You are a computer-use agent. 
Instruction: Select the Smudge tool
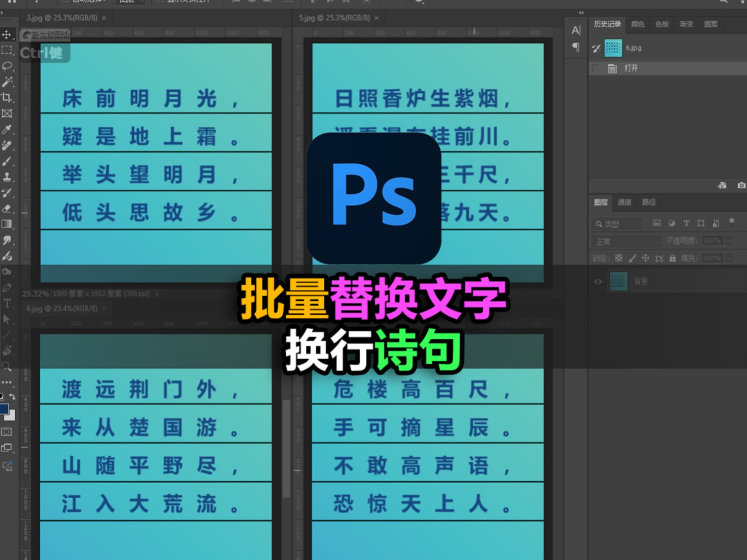pyautogui.click(x=7, y=240)
